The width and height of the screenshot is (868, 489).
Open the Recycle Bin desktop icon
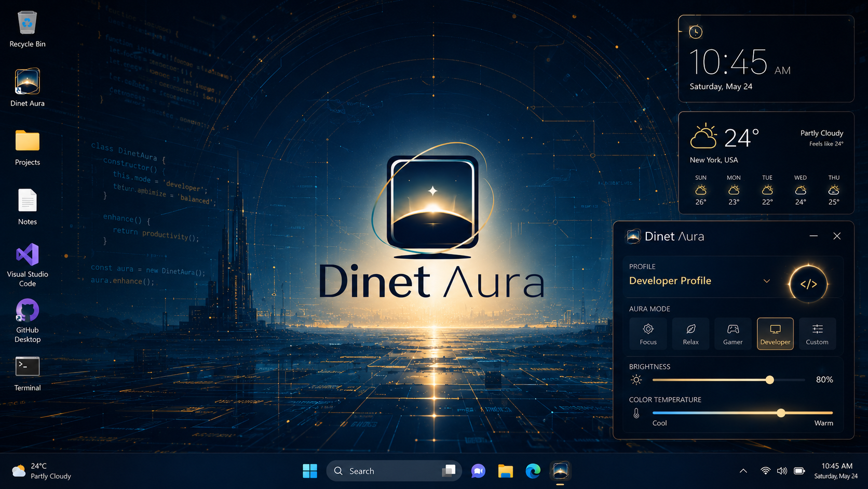click(27, 30)
